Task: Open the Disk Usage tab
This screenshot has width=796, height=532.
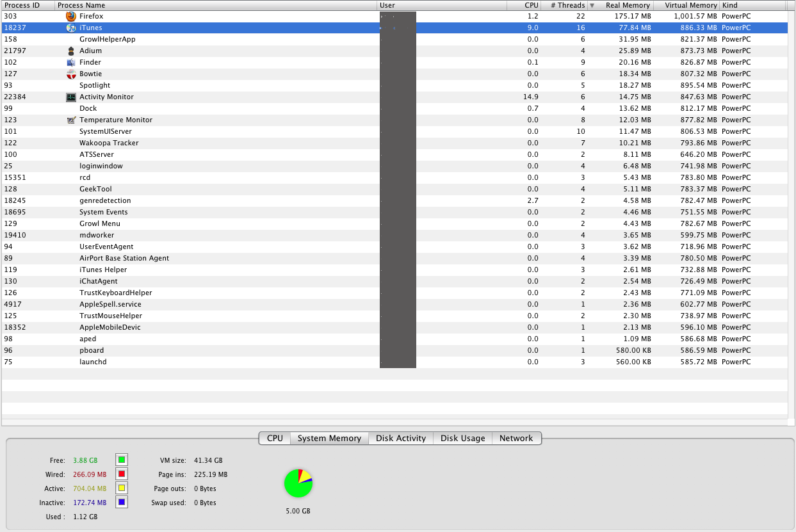Action: [x=463, y=439]
